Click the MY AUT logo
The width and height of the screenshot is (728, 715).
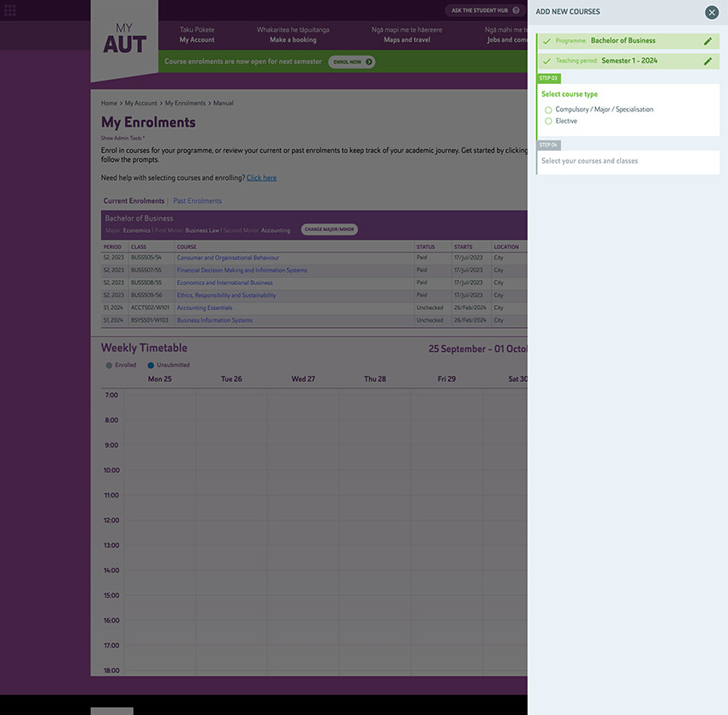point(123,36)
